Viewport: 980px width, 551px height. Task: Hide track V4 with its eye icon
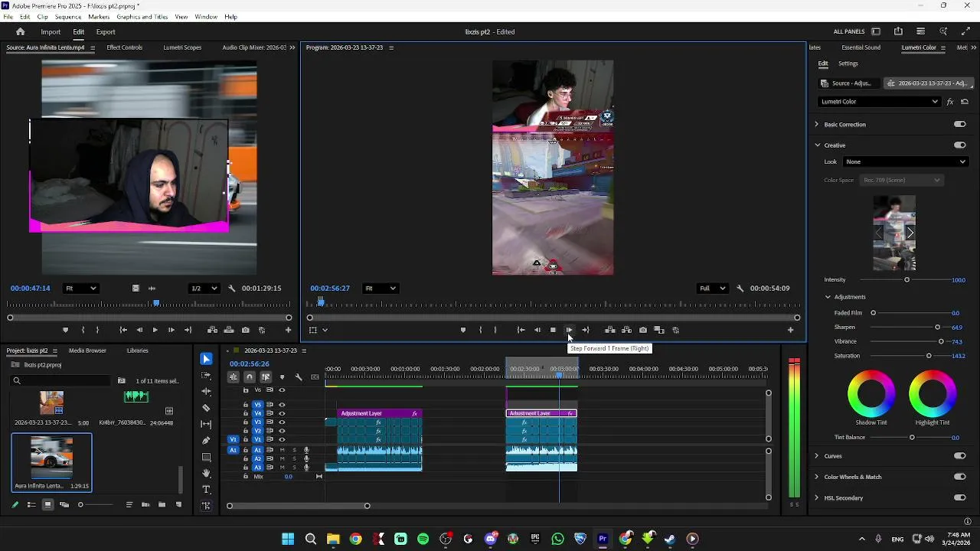282,413
